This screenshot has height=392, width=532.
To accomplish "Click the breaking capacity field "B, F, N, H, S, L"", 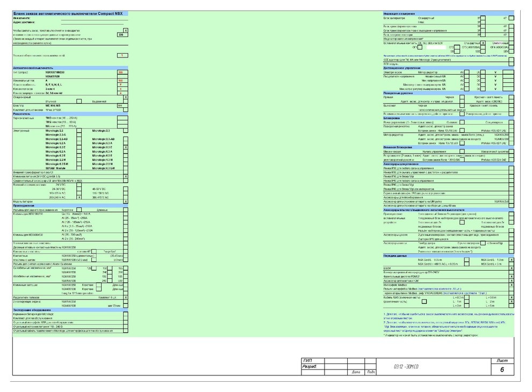I will [122, 85].
